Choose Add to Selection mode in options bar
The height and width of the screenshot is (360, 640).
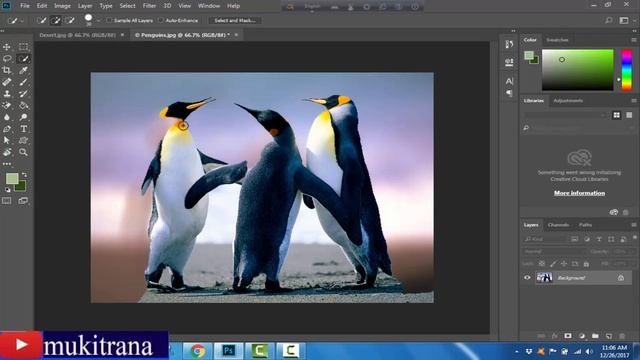click(x=56, y=20)
